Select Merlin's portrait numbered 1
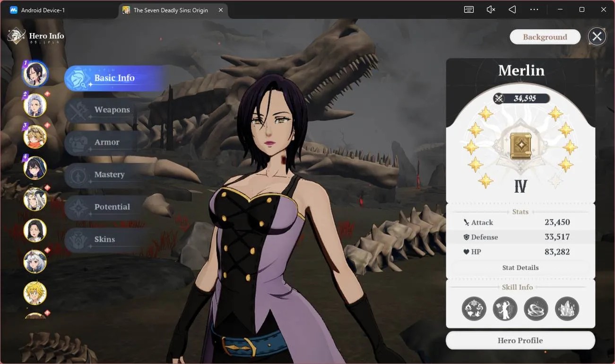The height and width of the screenshot is (364, 615). tap(35, 74)
